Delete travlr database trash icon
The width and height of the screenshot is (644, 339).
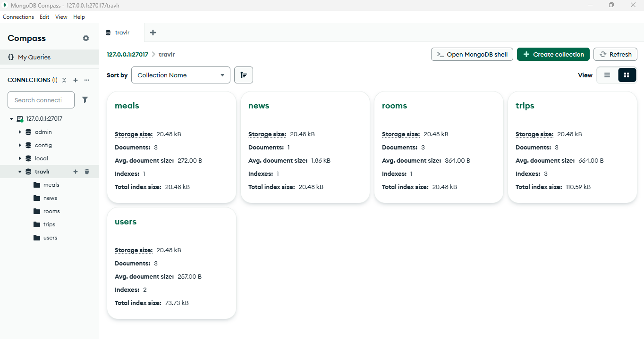(x=87, y=172)
